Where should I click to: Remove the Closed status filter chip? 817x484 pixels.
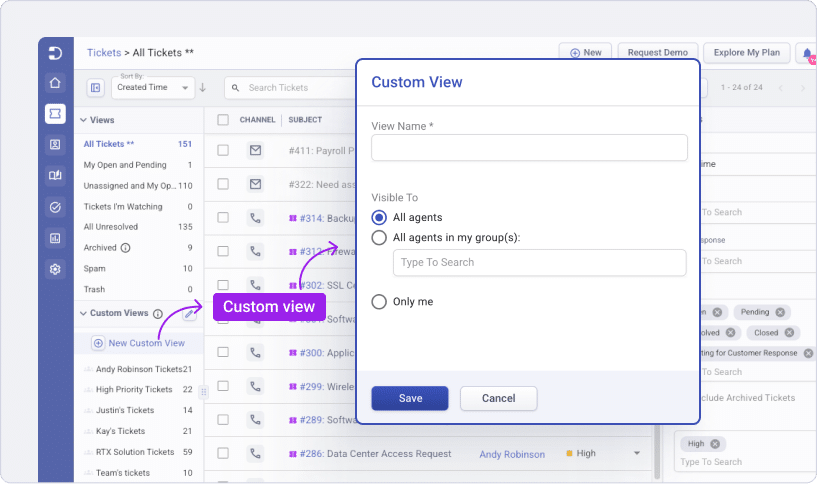coord(789,332)
